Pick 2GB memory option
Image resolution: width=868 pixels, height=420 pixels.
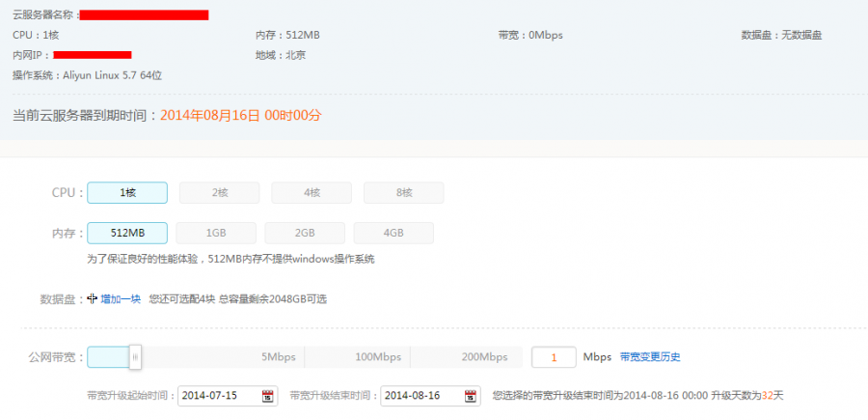pyautogui.click(x=305, y=233)
